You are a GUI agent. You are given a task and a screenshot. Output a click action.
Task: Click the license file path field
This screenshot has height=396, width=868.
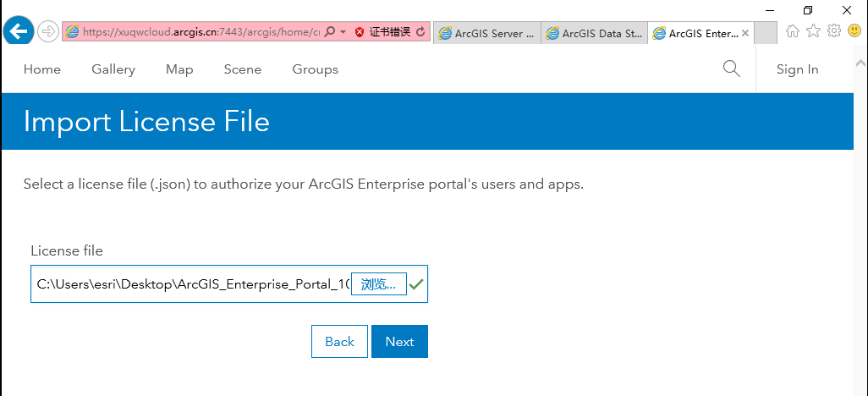191,284
